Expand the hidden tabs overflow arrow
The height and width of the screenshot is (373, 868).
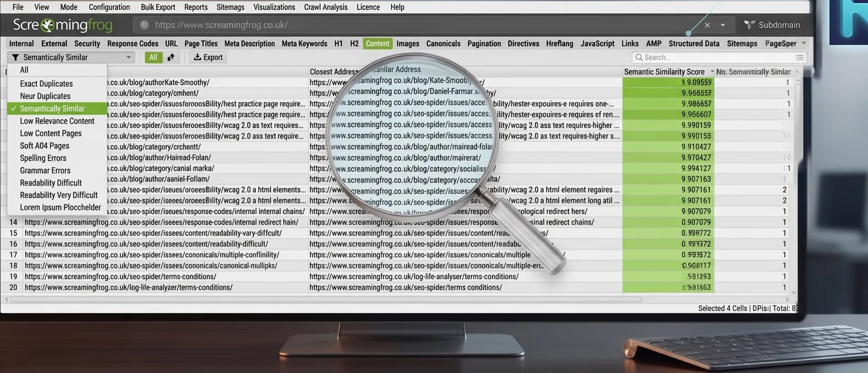click(804, 43)
